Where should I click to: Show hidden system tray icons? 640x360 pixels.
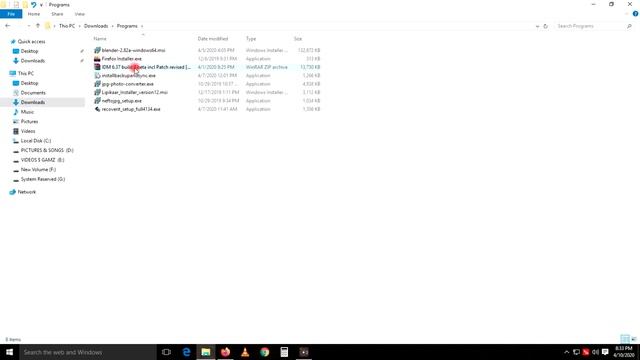[x=567, y=352]
